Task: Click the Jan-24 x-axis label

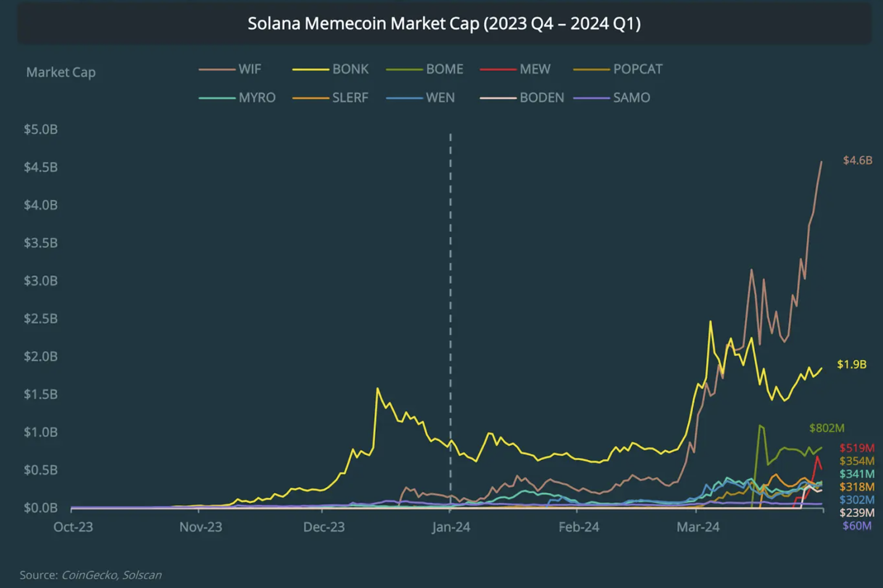Action: 451,527
